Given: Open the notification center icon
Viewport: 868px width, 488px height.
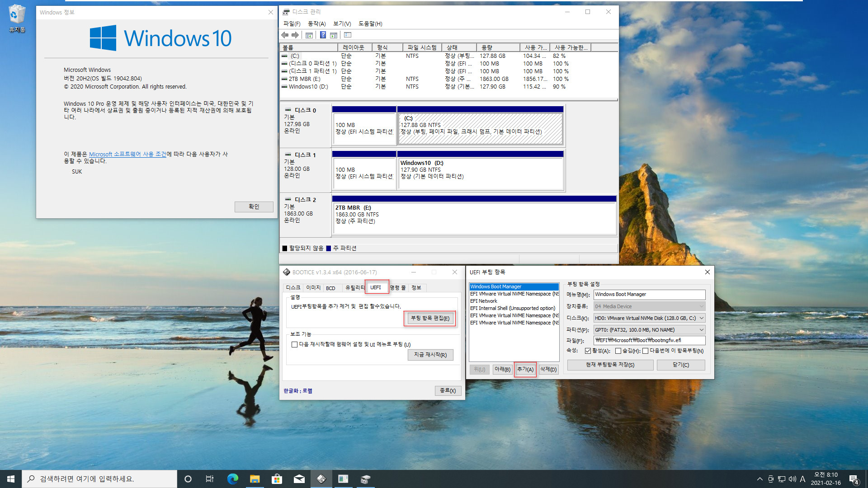Looking at the screenshot, I should tap(854, 479).
